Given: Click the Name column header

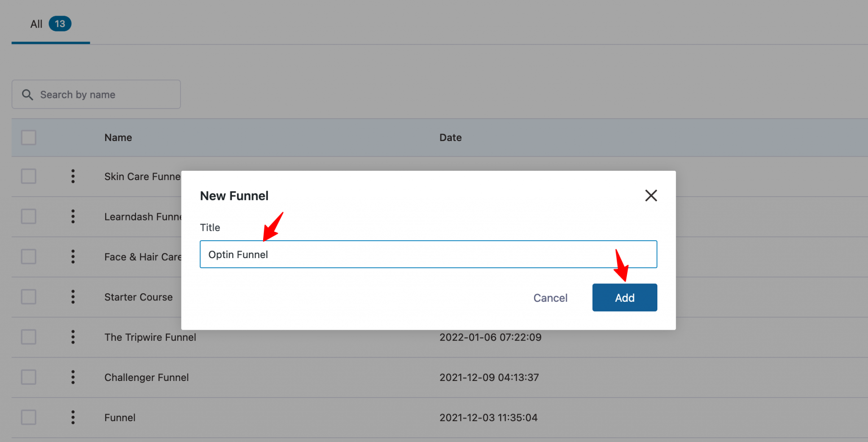Looking at the screenshot, I should [x=118, y=137].
